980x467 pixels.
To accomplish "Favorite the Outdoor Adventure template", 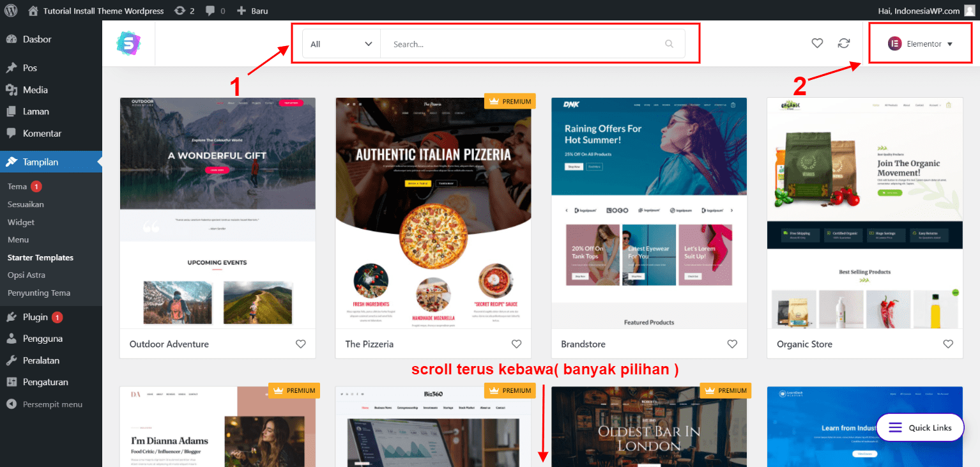I will tap(301, 344).
